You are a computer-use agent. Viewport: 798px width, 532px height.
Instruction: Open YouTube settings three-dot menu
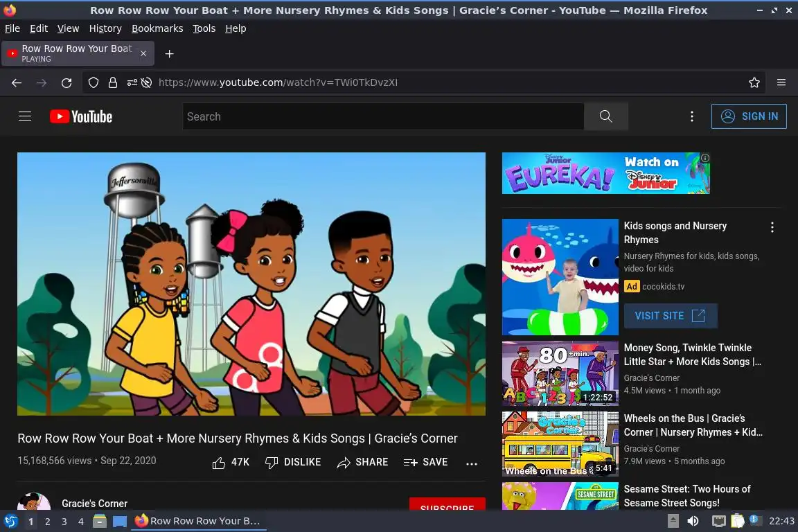click(x=691, y=116)
